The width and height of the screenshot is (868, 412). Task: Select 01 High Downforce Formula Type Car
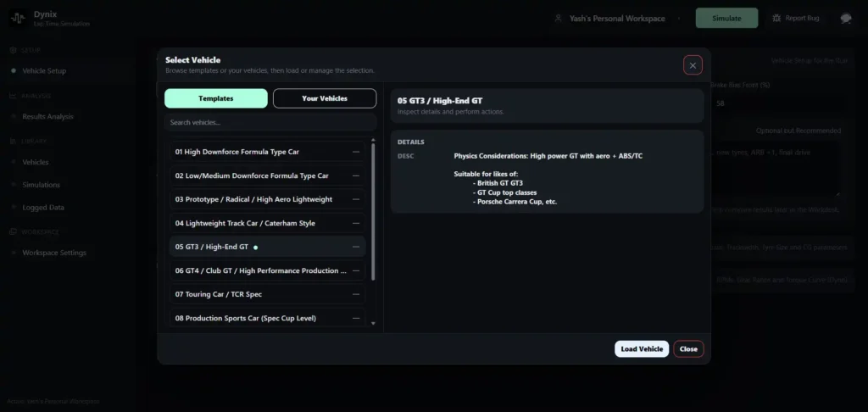267,152
